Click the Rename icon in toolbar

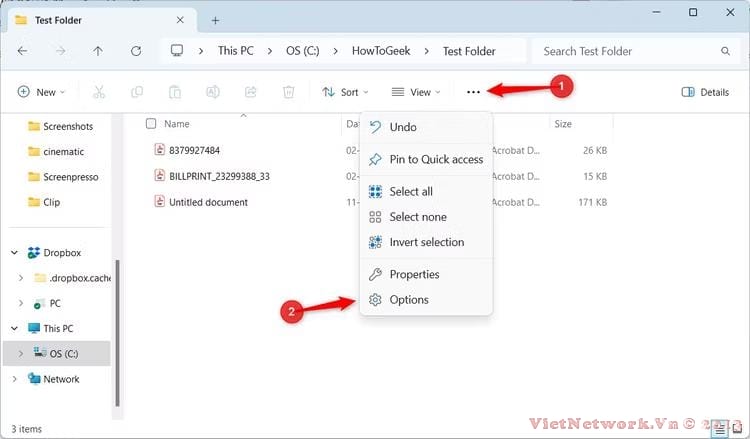point(212,92)
